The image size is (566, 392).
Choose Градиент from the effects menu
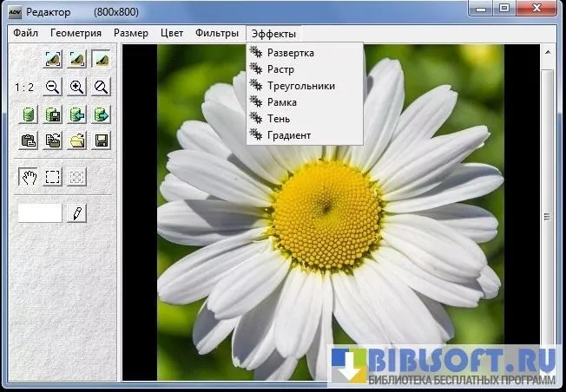pos(289,135)
